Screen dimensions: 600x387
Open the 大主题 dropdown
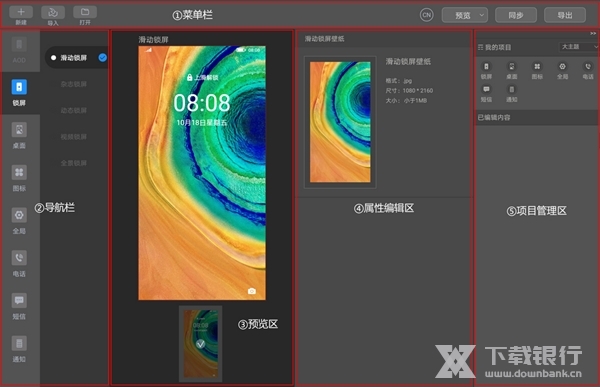coord(578,47)
